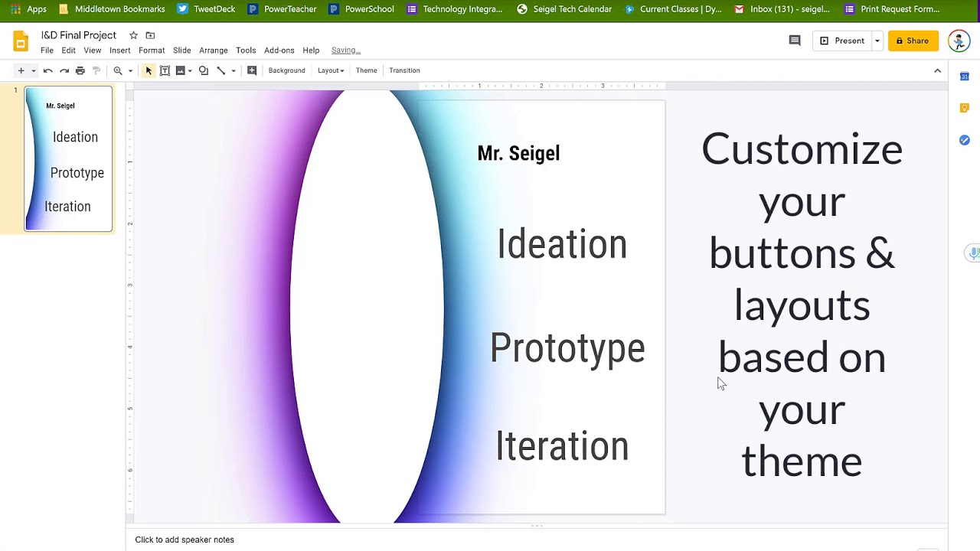Click the zoom magnifier icon

coord(118,70)
